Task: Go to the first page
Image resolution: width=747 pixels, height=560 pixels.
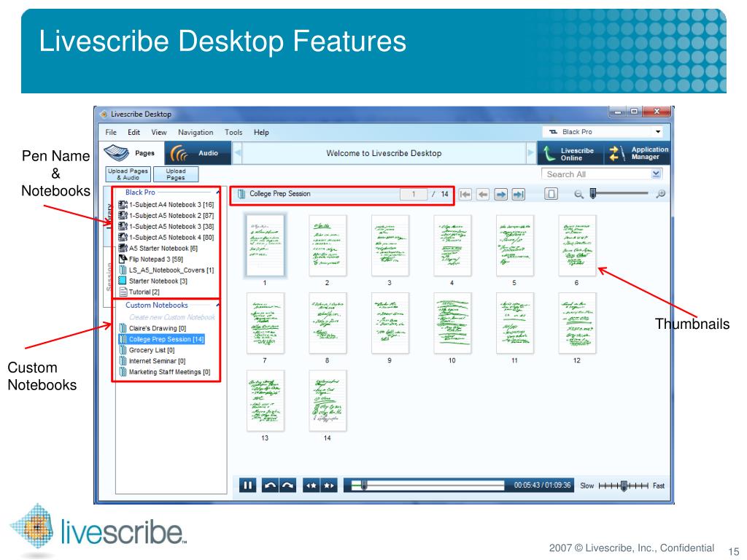Action: pyautogui.click(x=465, y=194)
